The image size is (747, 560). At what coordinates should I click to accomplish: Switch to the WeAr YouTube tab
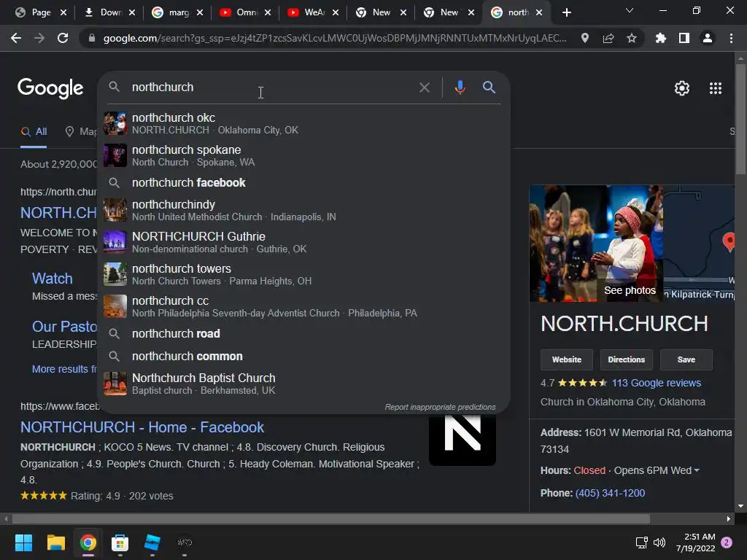tap(314, 12)
